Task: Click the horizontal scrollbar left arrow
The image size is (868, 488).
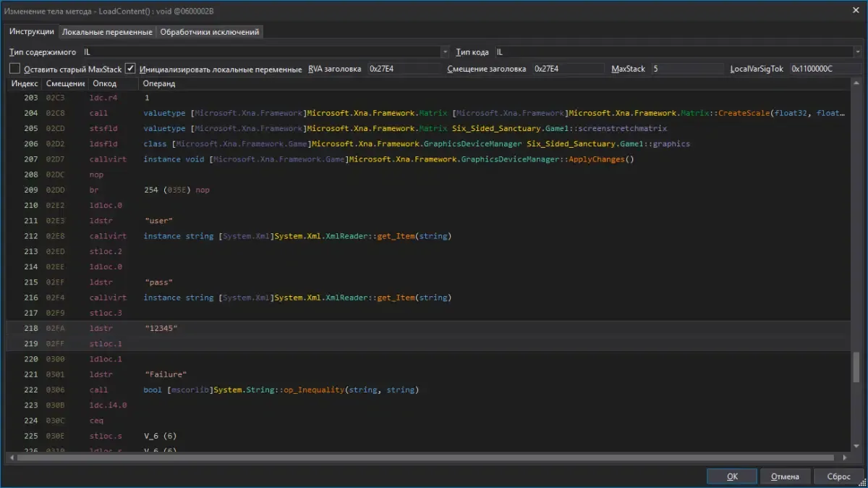Action: [x=11, y=458]
